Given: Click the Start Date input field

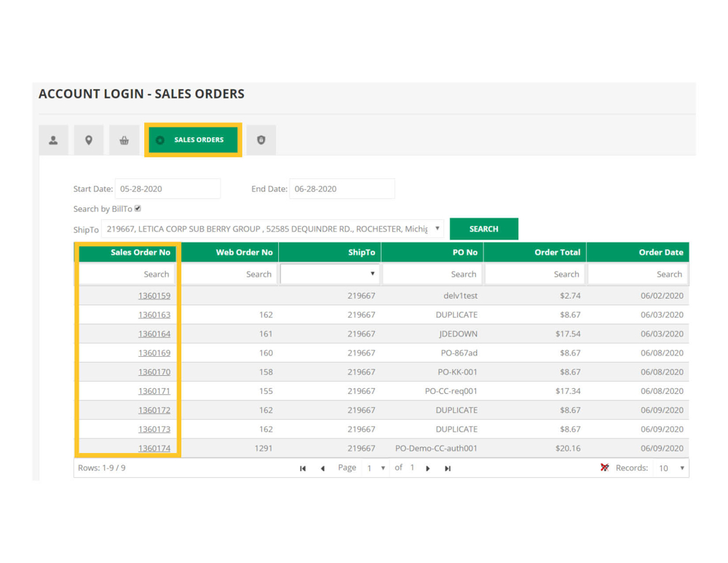Looking at the screenshot, I should 167,189.
